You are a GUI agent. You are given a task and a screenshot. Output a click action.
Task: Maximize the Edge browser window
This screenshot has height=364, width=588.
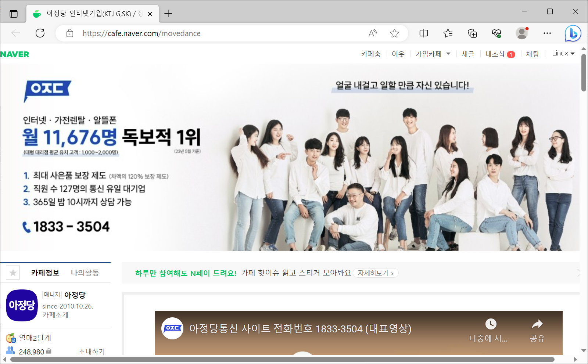(x=550, y=11)
